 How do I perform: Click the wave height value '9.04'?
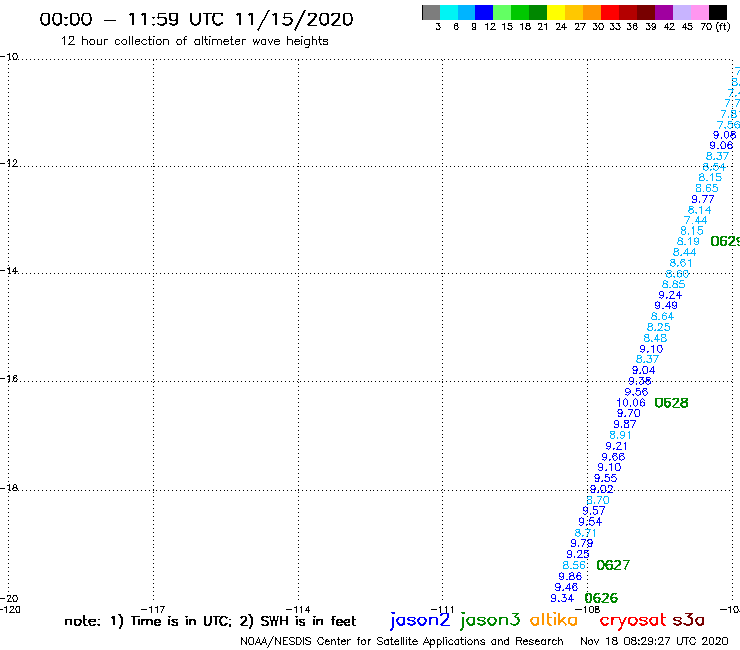pyautogui.click(x=644, y=371)
